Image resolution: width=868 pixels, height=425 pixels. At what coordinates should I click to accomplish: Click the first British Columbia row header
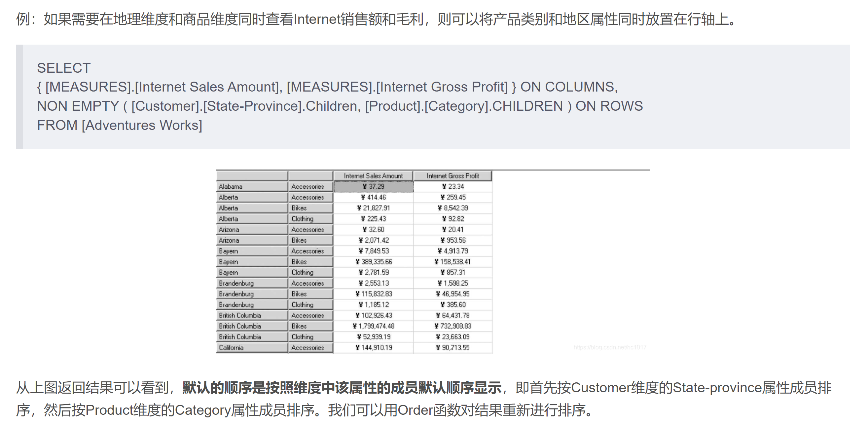251,315
